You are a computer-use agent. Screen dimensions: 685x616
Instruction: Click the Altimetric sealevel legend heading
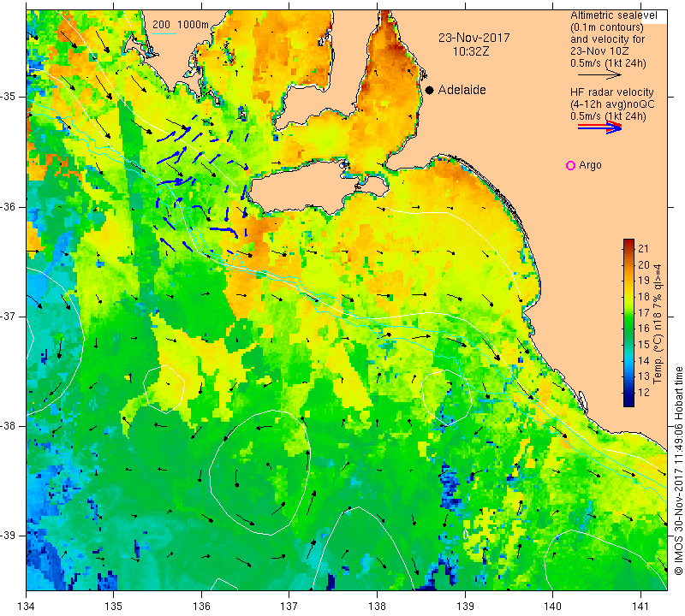[613, 15]
